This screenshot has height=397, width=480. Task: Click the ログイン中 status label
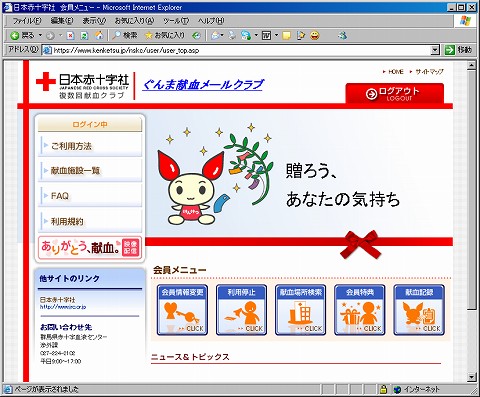[90, 125]
